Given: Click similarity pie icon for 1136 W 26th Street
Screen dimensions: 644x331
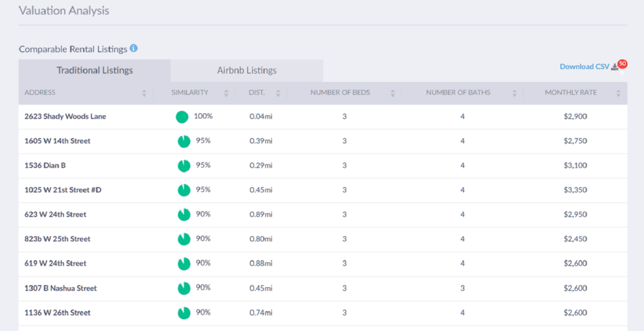Looking at the screenshot, I should pos(184,313).
